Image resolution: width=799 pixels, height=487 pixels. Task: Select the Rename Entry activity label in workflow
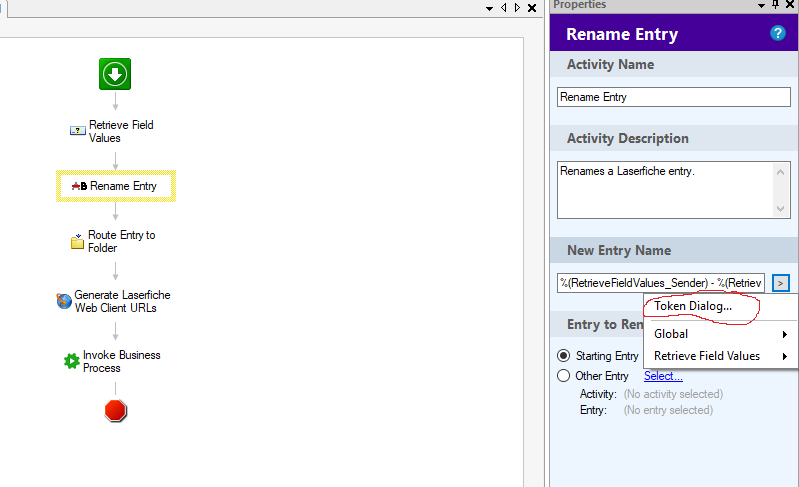[123, 186]
